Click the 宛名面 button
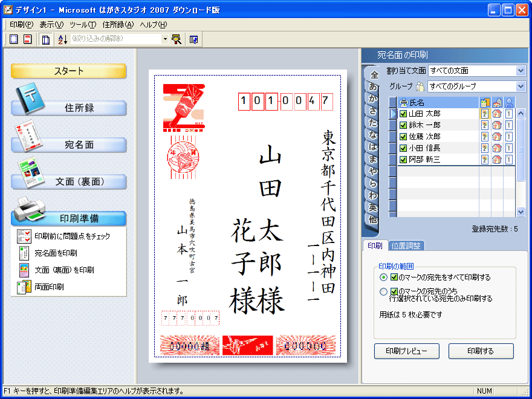Screen dimensions: 532x399 [x=68, y=145]
